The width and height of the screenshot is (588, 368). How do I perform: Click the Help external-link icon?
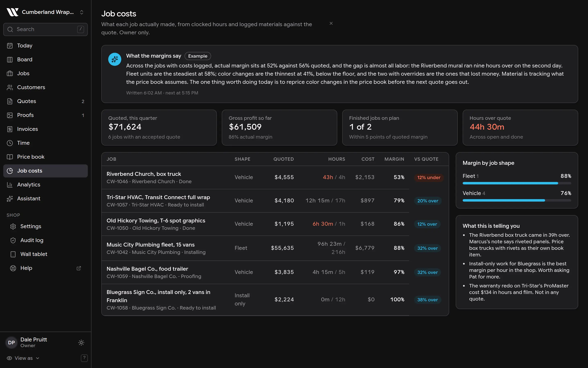click(79, 268)
